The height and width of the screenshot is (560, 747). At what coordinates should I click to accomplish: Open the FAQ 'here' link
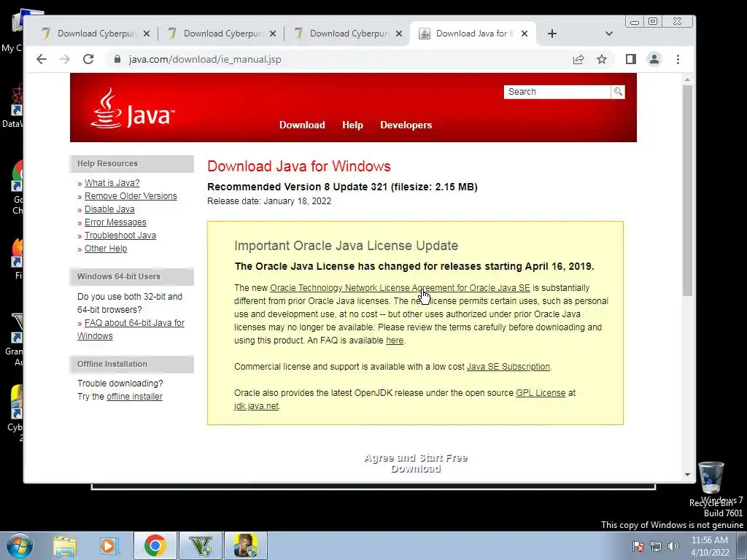[395, 341]
